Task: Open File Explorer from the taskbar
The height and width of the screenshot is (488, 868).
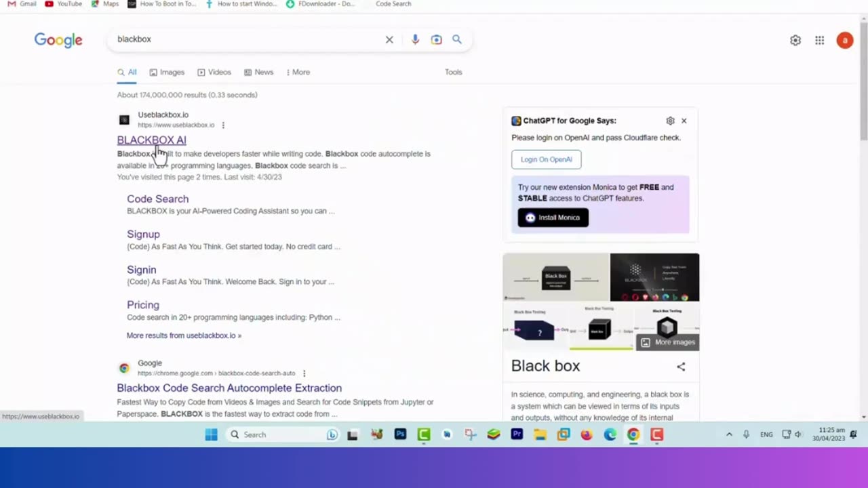Action: [x=540, y=434]
